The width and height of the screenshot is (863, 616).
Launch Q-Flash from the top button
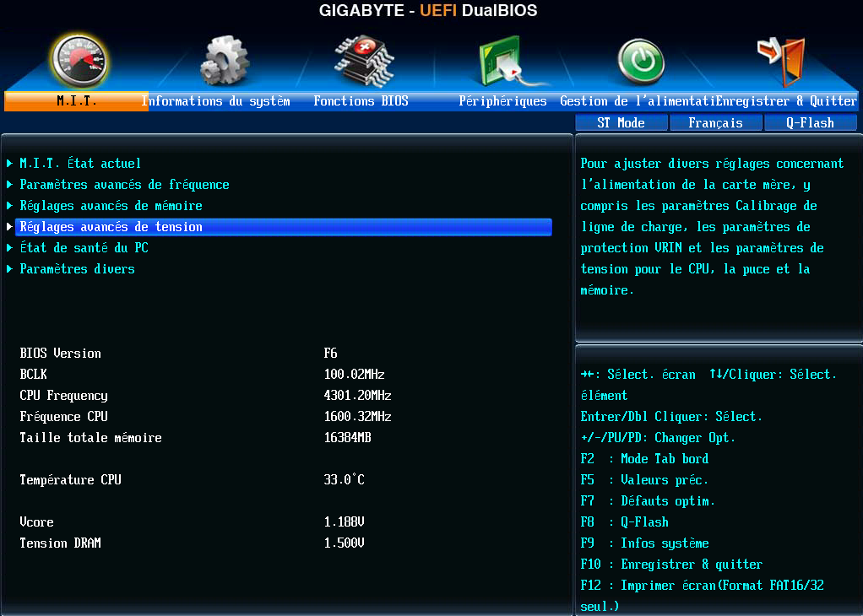[x=810, y=122]
